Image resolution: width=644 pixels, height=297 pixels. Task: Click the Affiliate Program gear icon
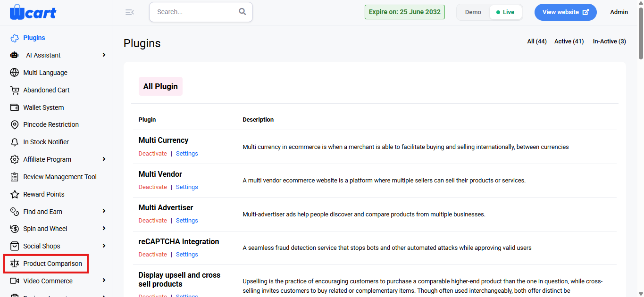15,159
